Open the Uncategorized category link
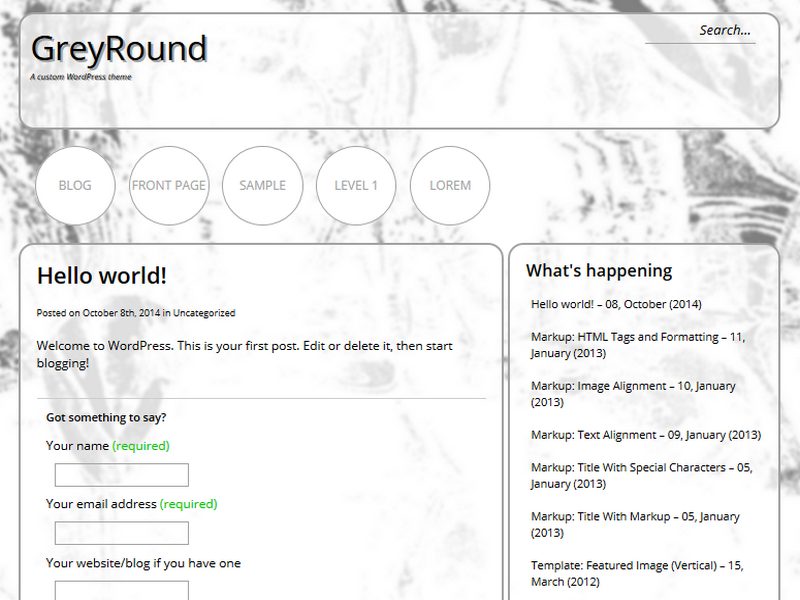The width and height of the screenshot is (800, 600). click(204, 313)
